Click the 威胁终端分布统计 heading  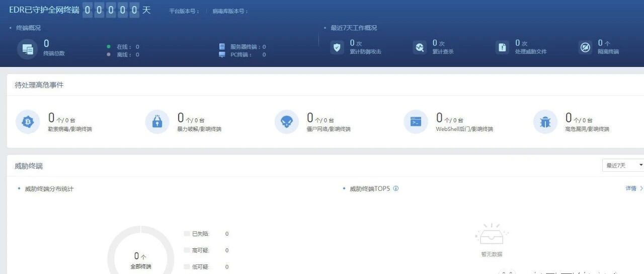pyautogui.click(x=49, y=189)
